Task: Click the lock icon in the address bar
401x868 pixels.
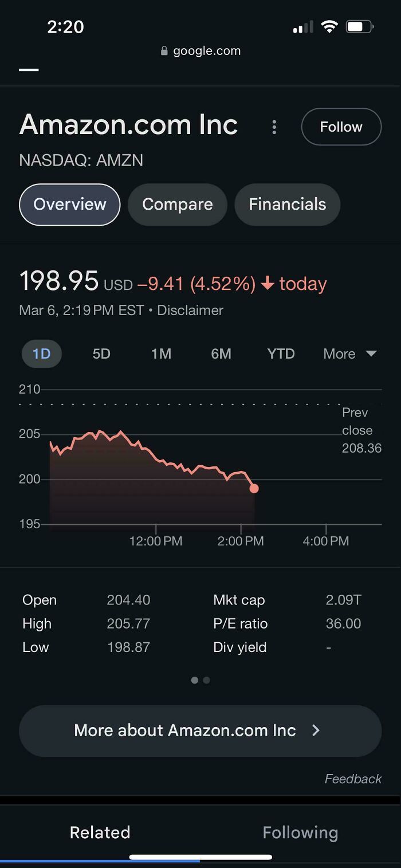Action: click(x=163, y=50)
